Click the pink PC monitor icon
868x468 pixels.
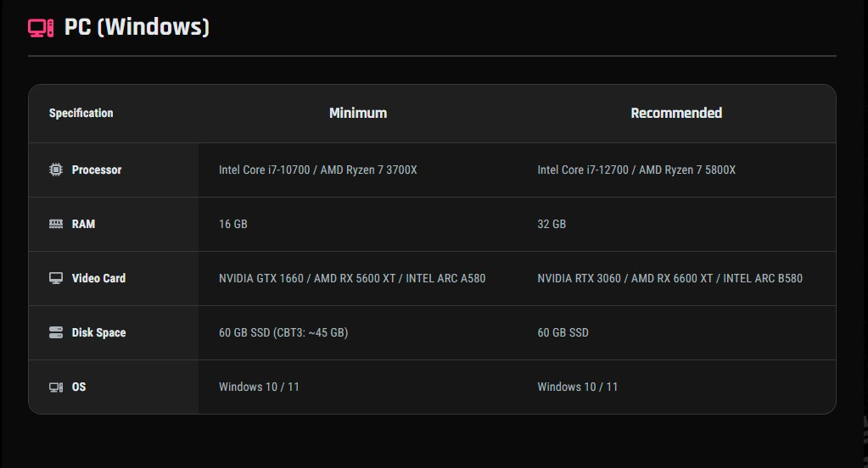(x=41, y=28)
